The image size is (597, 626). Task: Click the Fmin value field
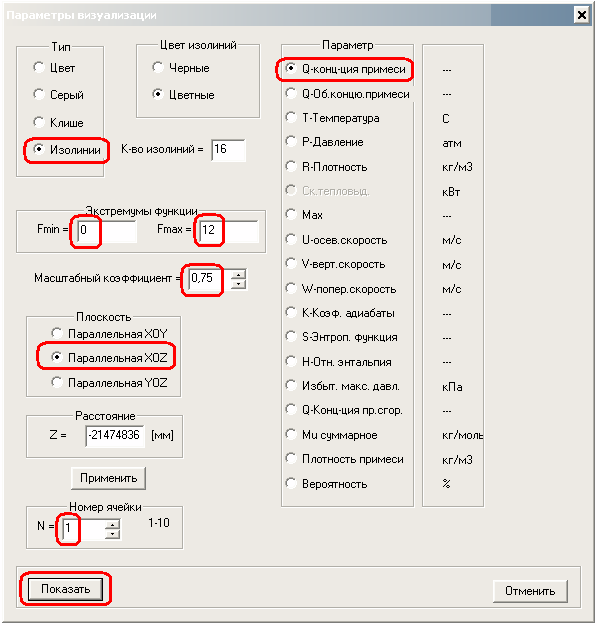(107, 231)
